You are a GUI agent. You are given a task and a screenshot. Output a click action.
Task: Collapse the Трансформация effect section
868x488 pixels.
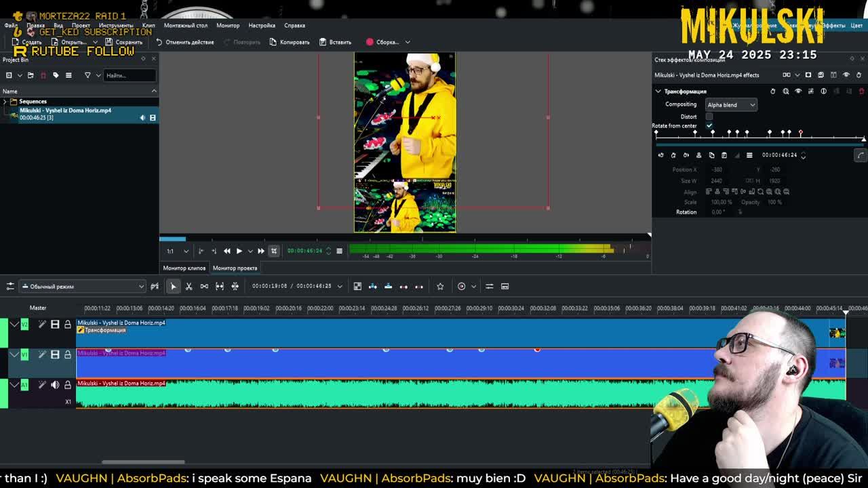tap(658, 91)
